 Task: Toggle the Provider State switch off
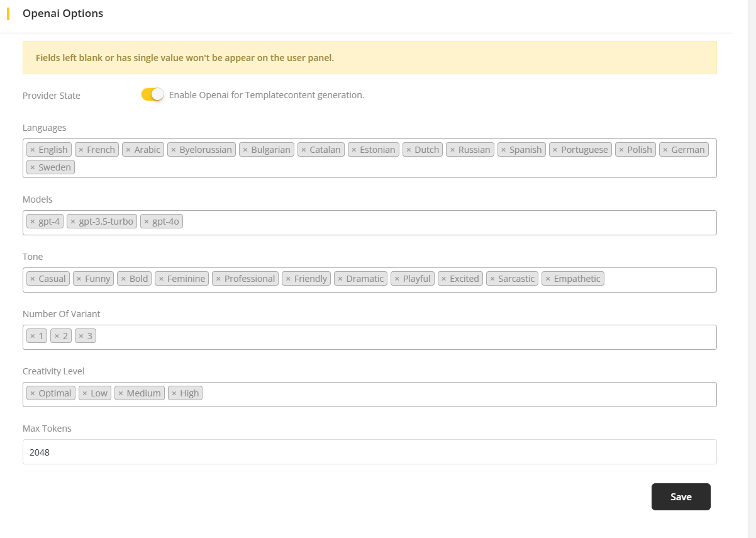152,94
